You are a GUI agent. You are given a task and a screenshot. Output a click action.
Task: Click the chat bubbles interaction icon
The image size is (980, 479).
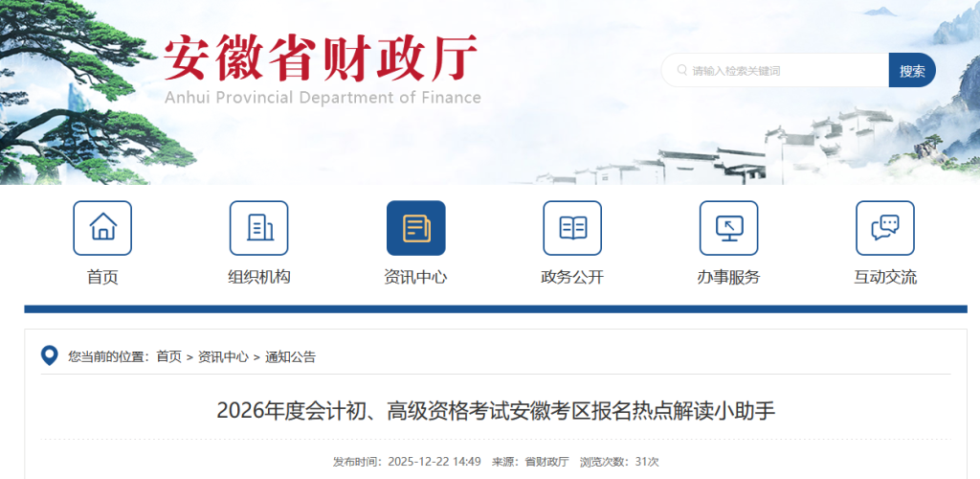coord(885,228)
